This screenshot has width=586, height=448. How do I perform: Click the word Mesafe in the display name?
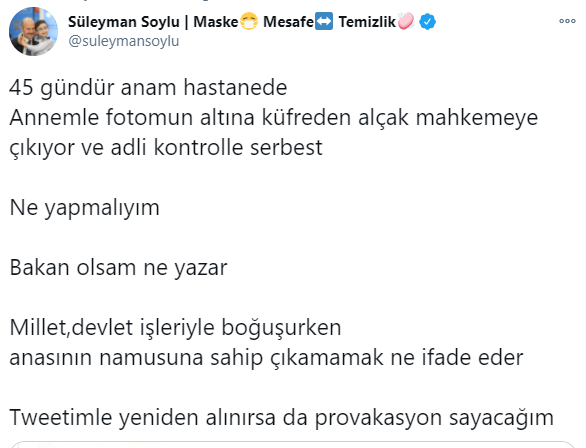pos(288,22)
